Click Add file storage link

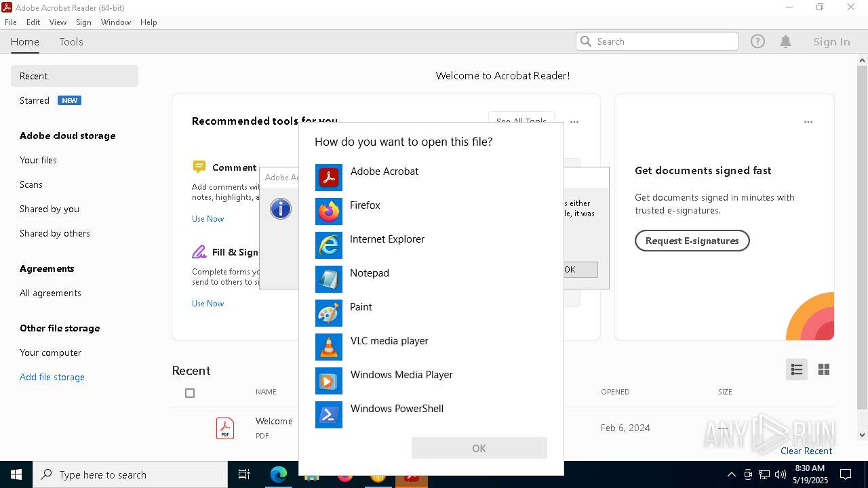[x=52, y=377]
